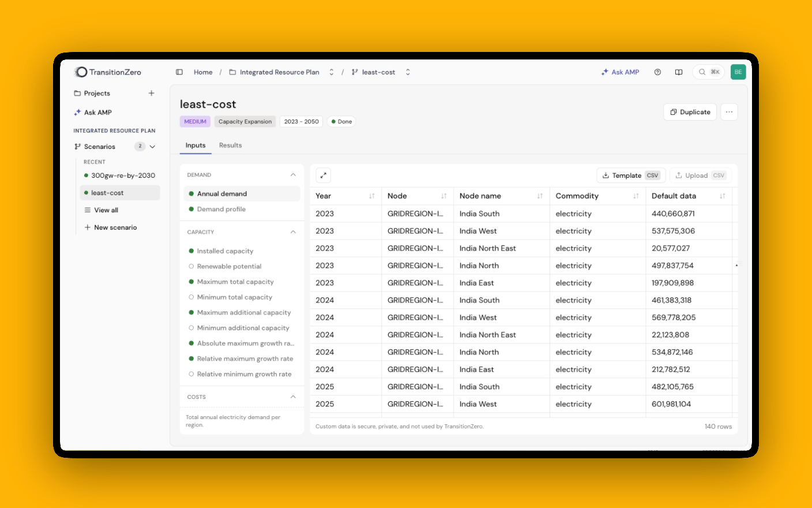The image size is (812, 508).
Task: Click the value 497,837,754
Action: tap(672, 266)
